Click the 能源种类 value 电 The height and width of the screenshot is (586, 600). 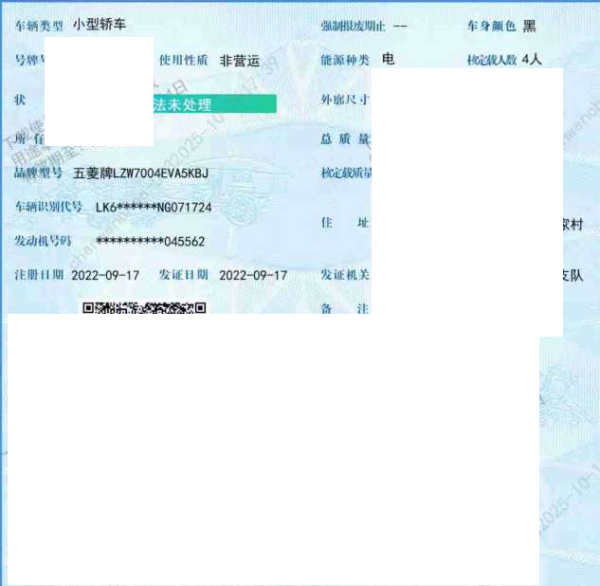pos(388,59)
